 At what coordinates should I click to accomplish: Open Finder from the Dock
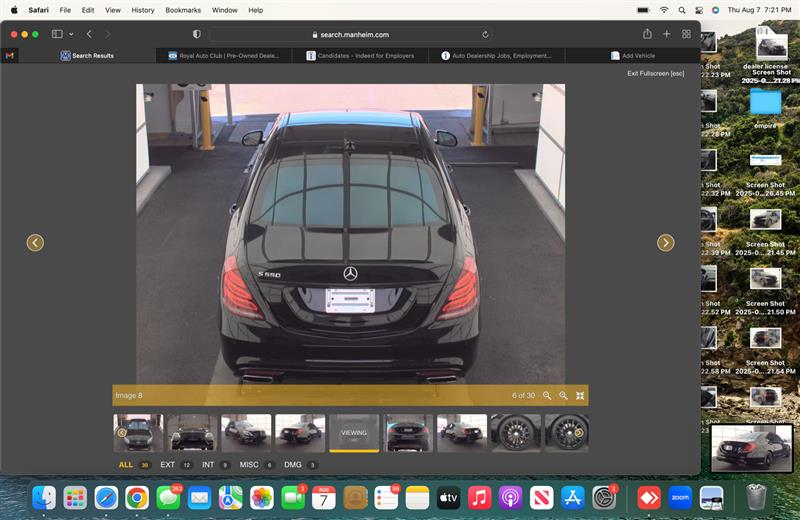tap(44, 498)
